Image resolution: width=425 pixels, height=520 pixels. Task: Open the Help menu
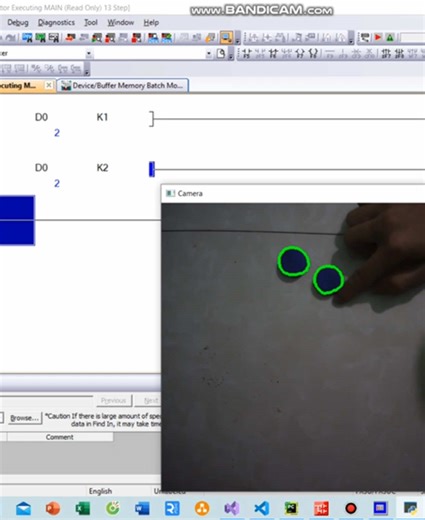(151, 23)
